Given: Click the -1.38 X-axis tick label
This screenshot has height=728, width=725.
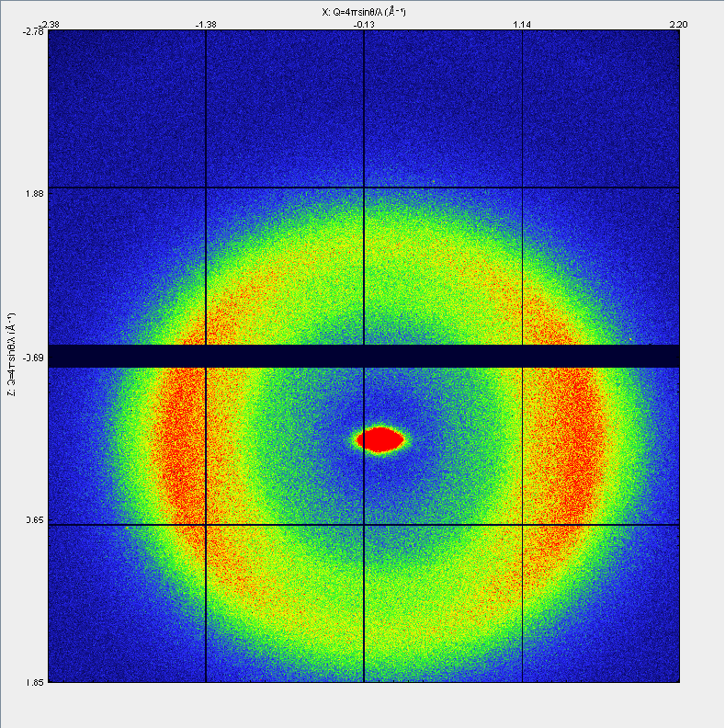Looking at the screenshot, I should 206,25.
